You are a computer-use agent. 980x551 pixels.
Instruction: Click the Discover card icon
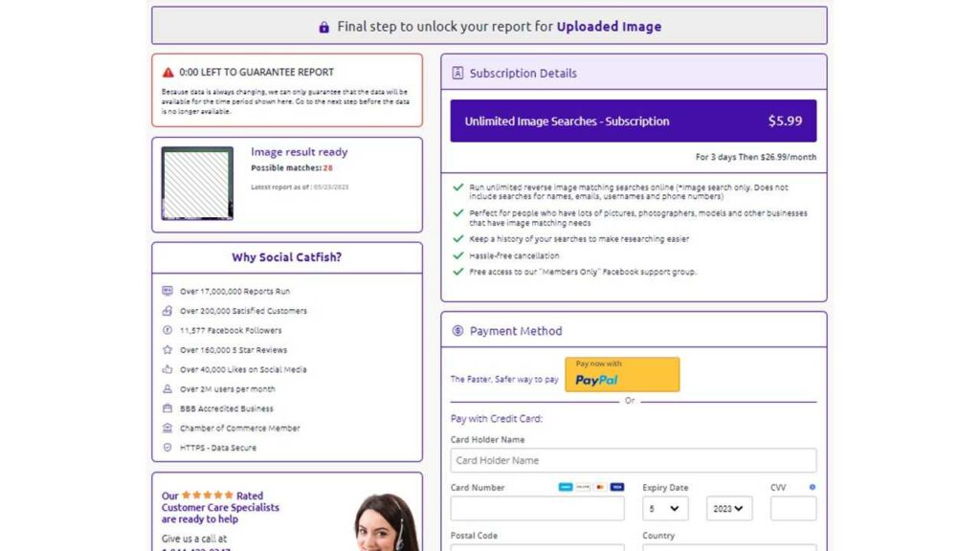click(x=583, y=487)
